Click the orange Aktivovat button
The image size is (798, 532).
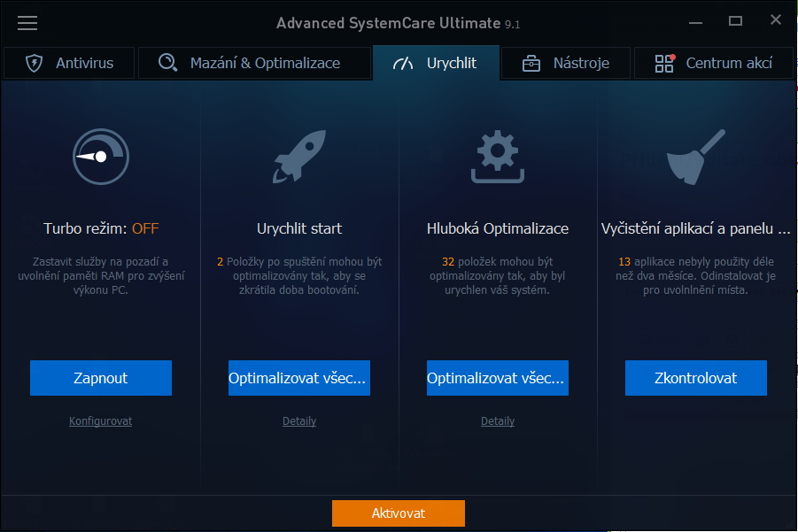coord(399,513)
